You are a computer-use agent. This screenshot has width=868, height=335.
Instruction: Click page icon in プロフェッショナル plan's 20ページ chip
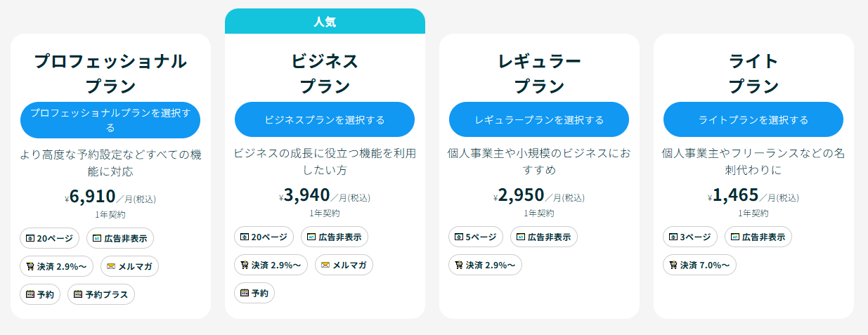pyautogui.click(x=30, y=238)
